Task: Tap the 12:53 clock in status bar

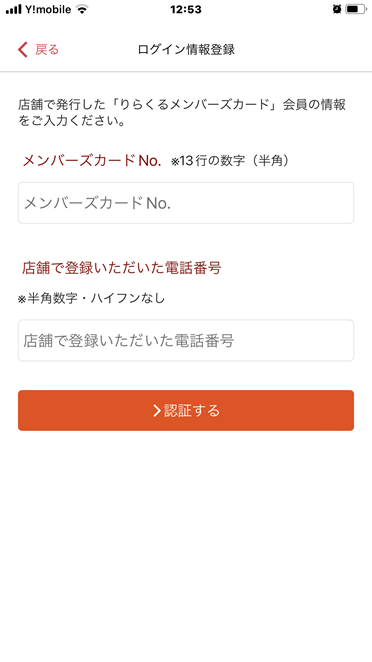Action: tap(186, 9)
